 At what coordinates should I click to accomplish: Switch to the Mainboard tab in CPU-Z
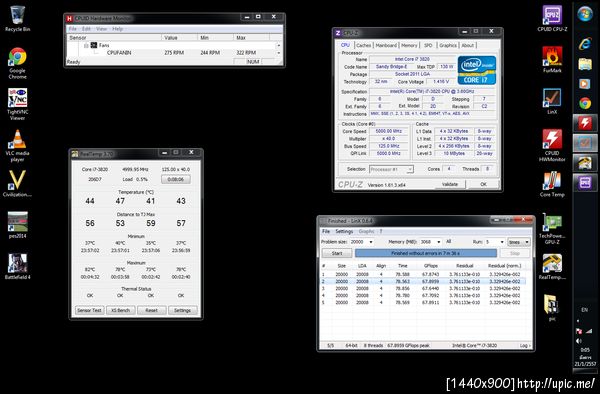pyautogui.click(x=386, y=45)
